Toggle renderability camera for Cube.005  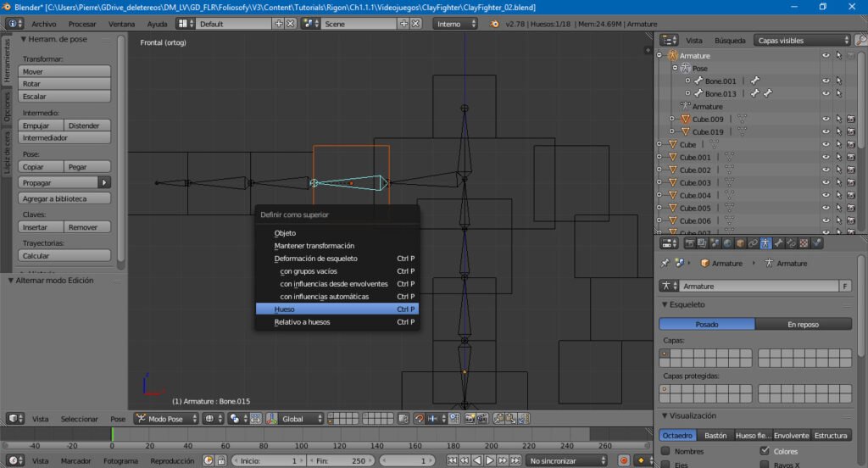pos(851,209)
